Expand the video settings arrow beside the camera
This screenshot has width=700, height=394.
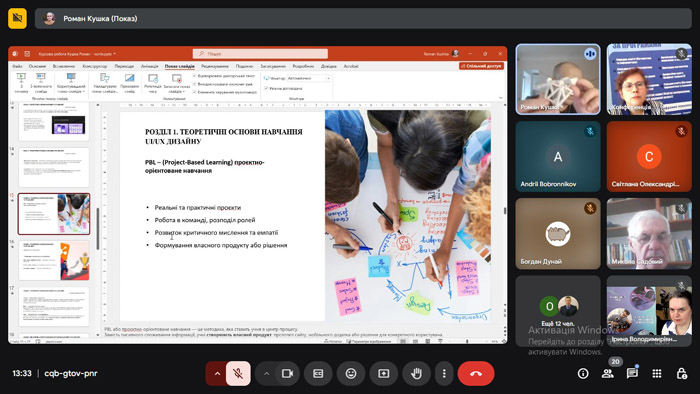click(x=266, y=373)
